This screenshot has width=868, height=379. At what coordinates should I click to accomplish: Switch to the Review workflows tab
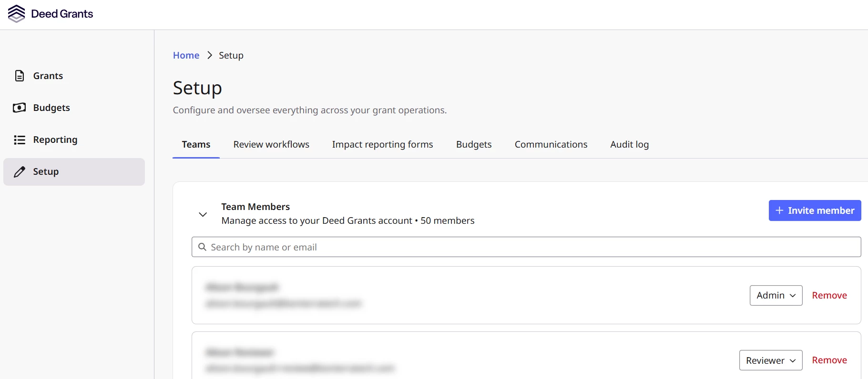271,144
